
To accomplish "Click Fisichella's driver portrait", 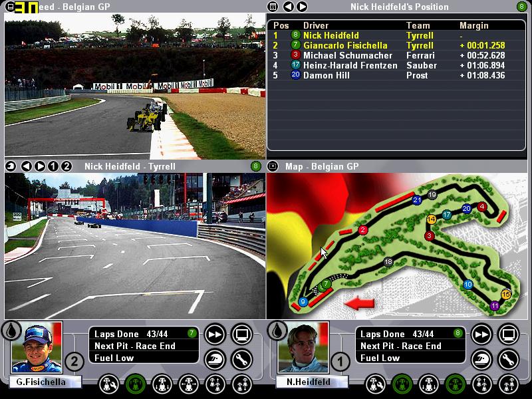I will 37,348.
